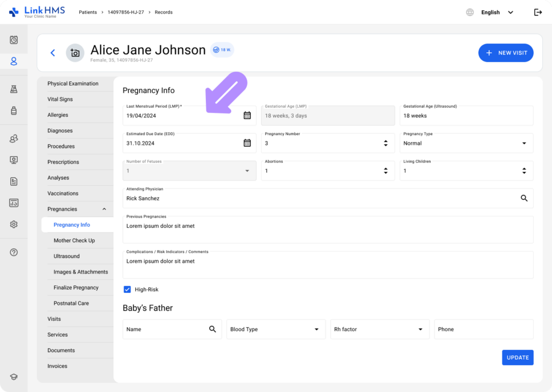Screen dimensions: 552x392
Task: Open the Pregnancy Type dropdown
Action: pos(466,143)
